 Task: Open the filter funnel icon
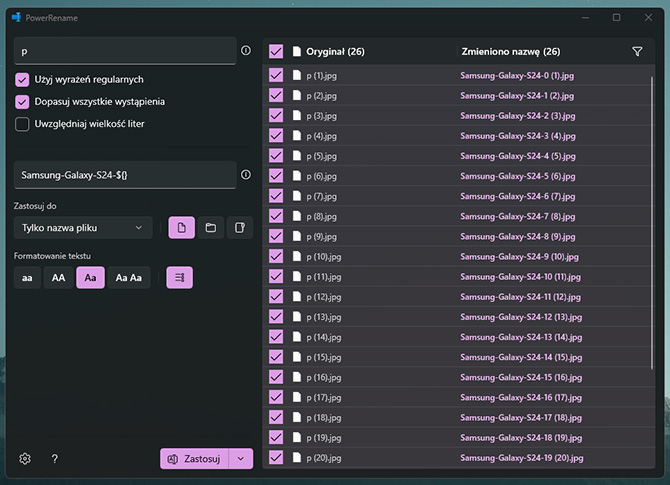tap(637, 52)
